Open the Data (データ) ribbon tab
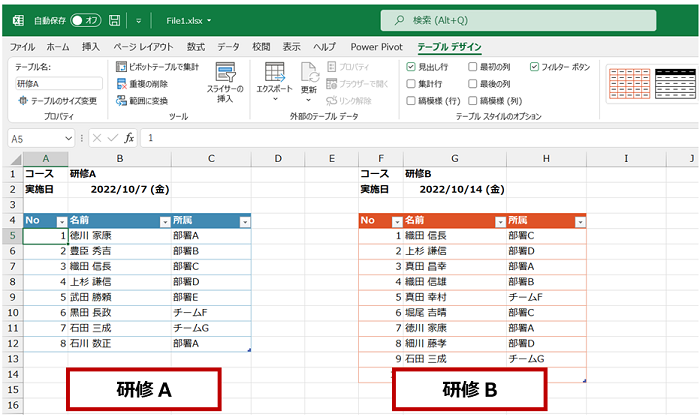The height and width of the screenshot is (420, 700). click(x=228, y=46)
